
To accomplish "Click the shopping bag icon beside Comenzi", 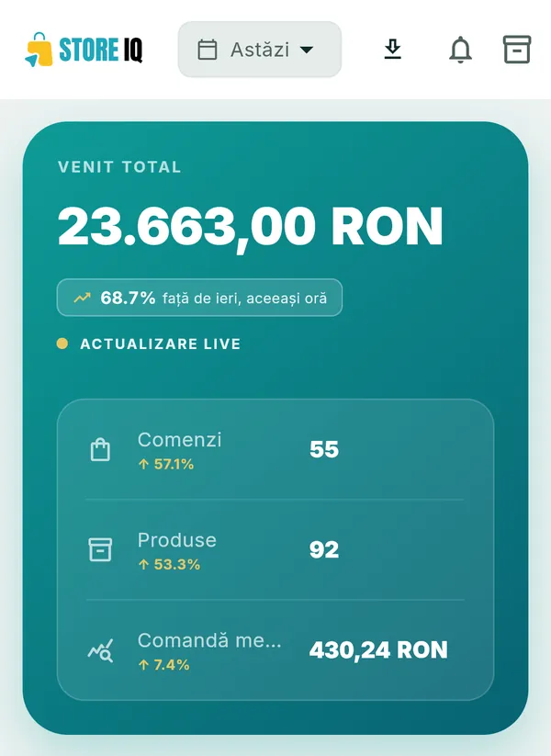I will coord(100,450).
